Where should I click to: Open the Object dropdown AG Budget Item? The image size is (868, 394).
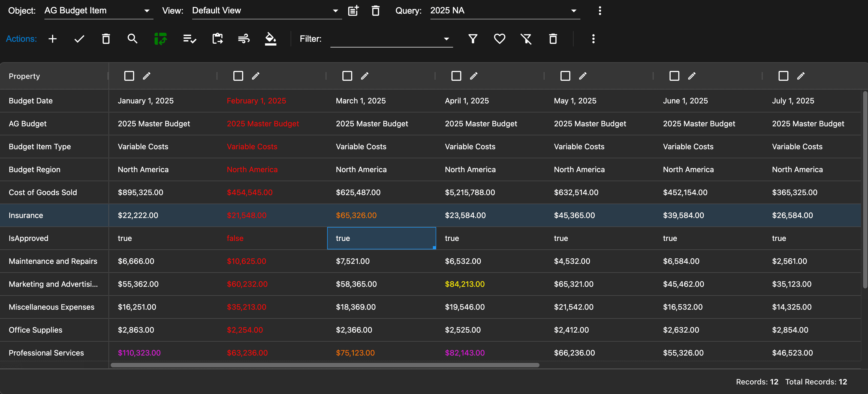pos(98,11)
